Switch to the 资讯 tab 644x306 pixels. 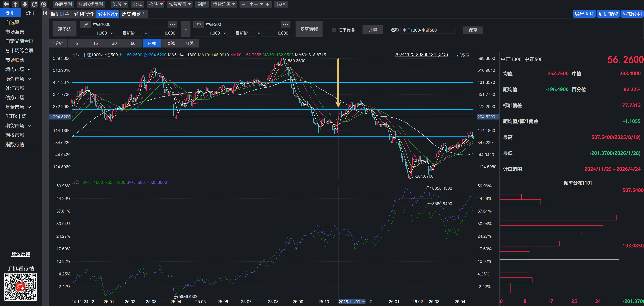[30, 13]
